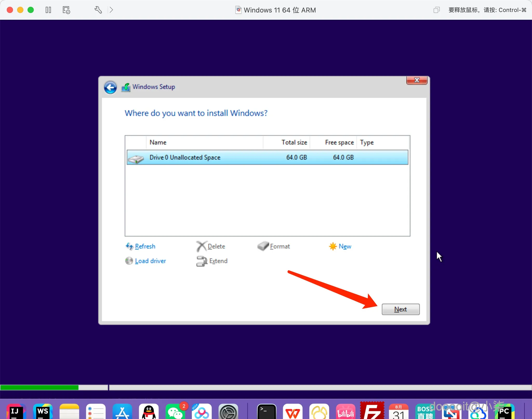Click Load driver link
532x419 pixels.
click(150, 261)
